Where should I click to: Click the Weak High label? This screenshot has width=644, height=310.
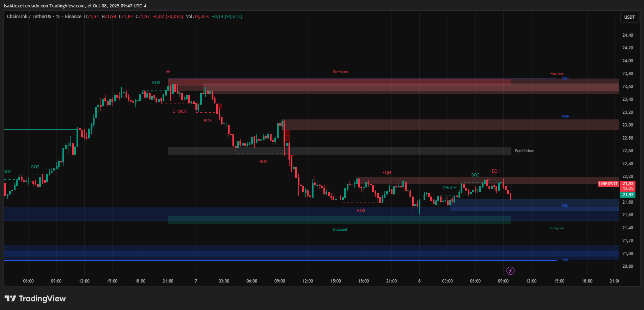(557, 74)
